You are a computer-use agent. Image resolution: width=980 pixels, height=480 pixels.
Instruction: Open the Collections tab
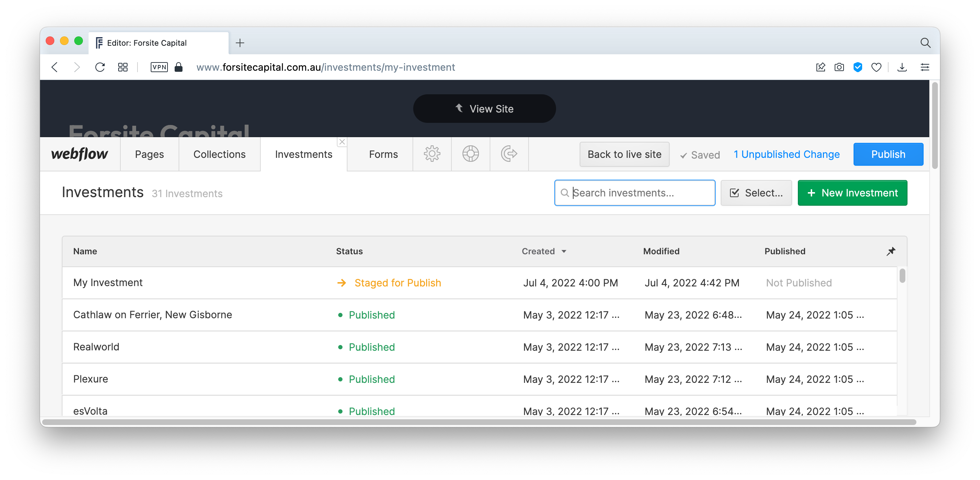(x=220, y=154)
